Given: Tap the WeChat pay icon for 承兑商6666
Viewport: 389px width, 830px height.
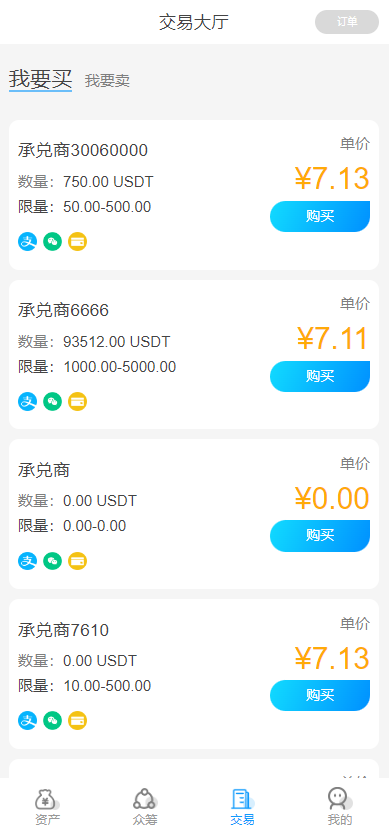Looking at the screenshot, I should [x=52, y=402].
